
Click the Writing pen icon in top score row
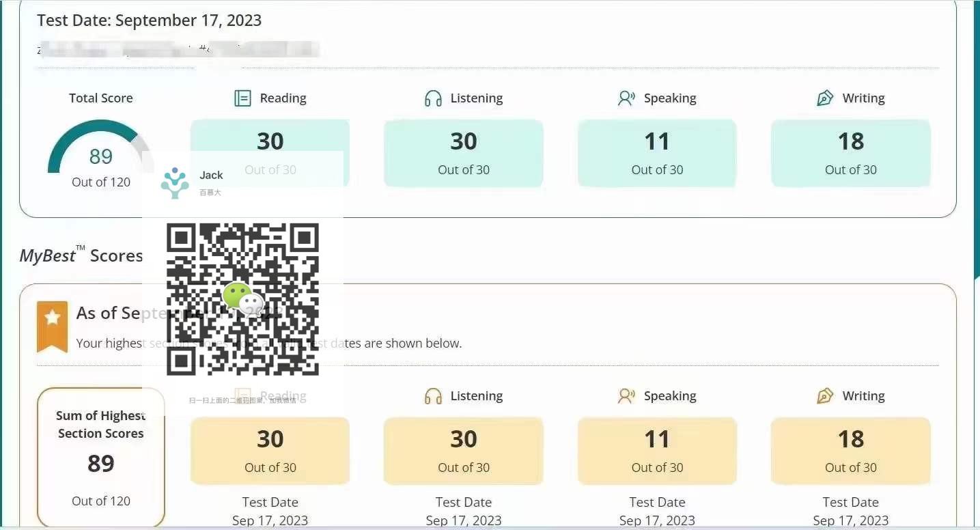[x=825, y=98]
